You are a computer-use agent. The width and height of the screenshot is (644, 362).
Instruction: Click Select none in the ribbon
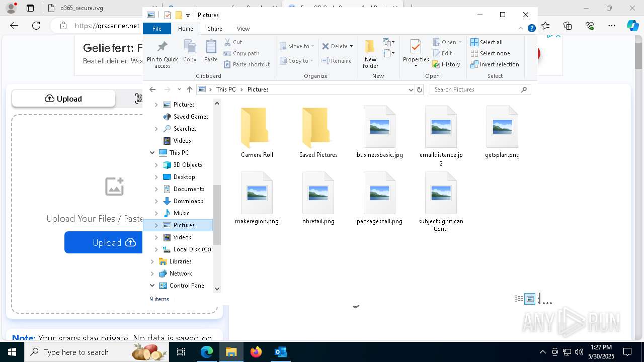point(490,53)
